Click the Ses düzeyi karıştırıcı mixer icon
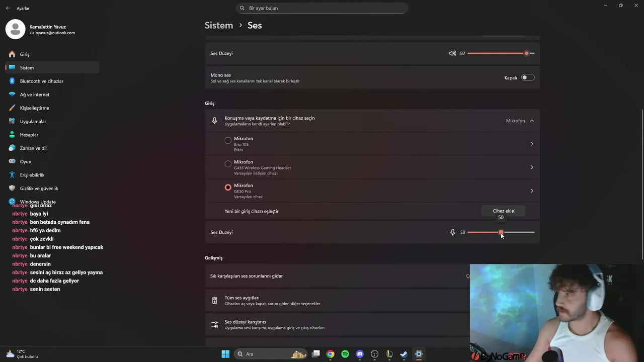Screen dimensions: 644x362 click(x=215, y=325)
